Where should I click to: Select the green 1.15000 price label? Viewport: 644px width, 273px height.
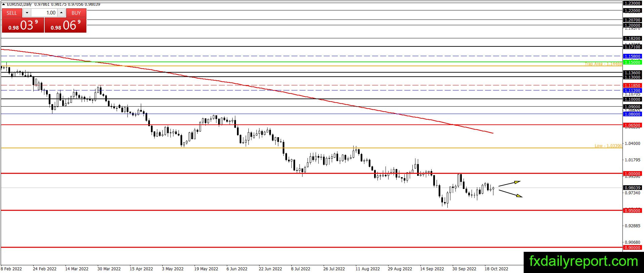632,62
